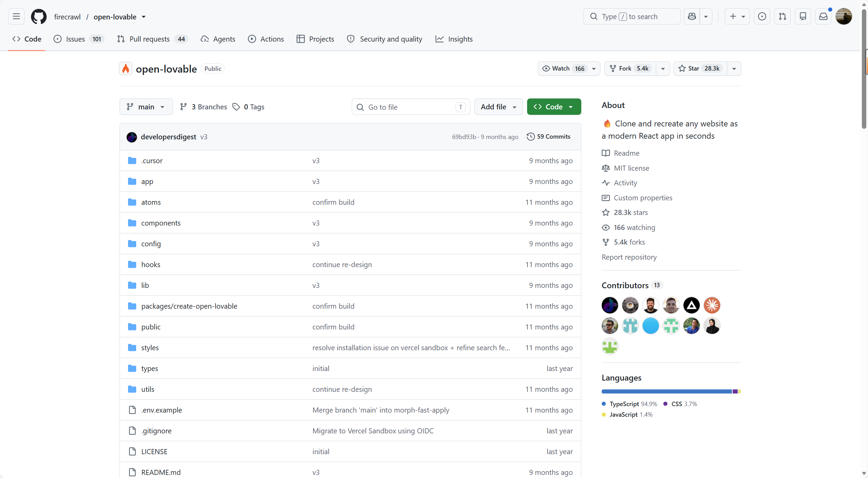
Task: Open the Issues inbox icon in header
Action: [762, 16]
